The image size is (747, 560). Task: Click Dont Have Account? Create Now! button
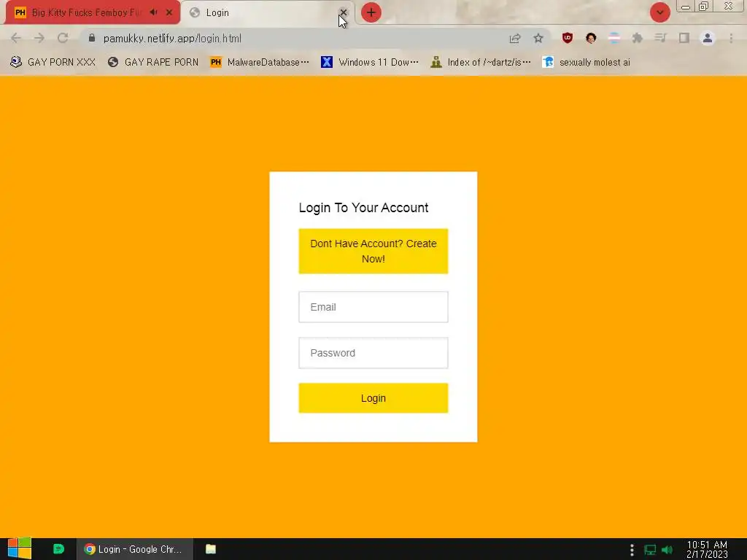373,251
